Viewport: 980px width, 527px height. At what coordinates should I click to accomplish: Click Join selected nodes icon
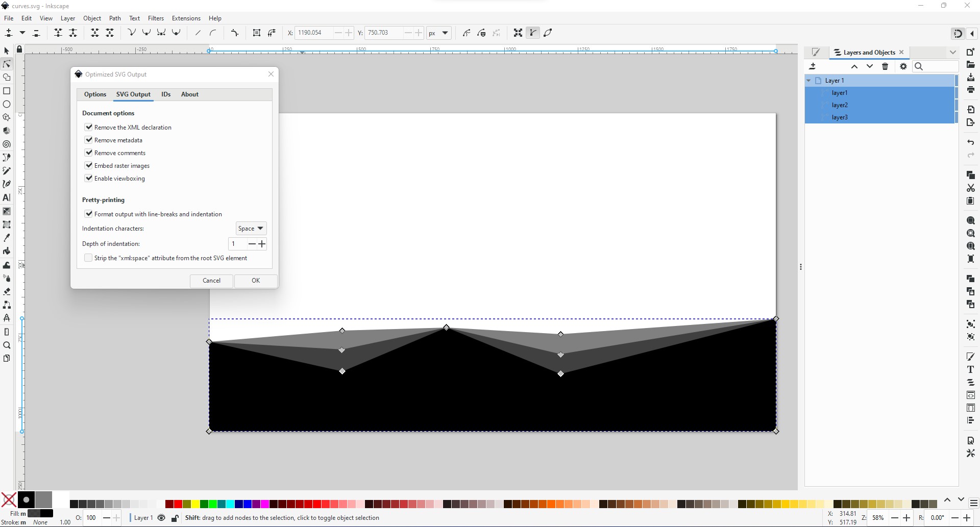coord(58,33)
